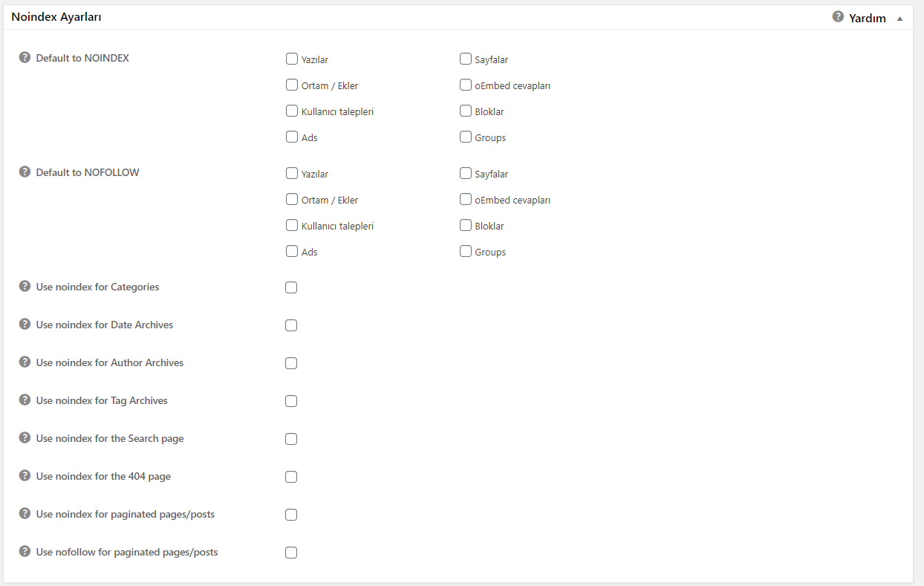The height and width of the screenshot is (586, 924).
Task: Click help icon beside Default to NOINDEX
Action: (x=25, y=57)
